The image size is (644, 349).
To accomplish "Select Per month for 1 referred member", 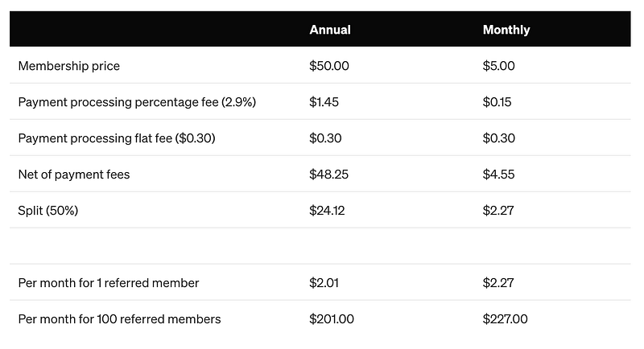I will tap(109, 283).
